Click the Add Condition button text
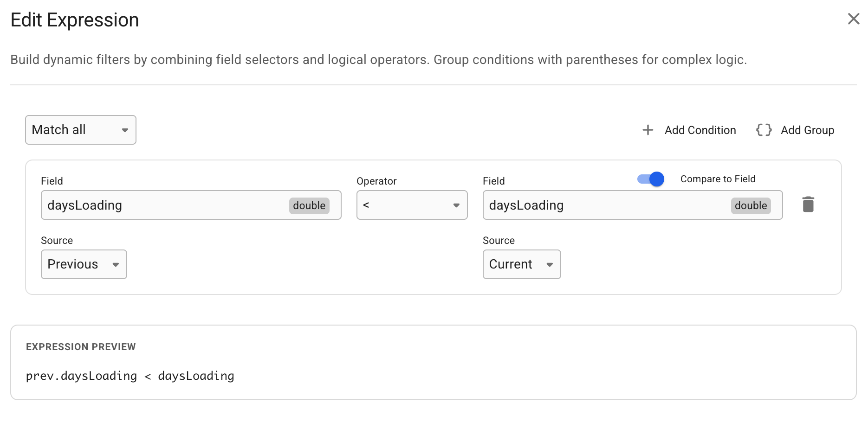This screenshot has height=422, width=868. coord(700,130)
